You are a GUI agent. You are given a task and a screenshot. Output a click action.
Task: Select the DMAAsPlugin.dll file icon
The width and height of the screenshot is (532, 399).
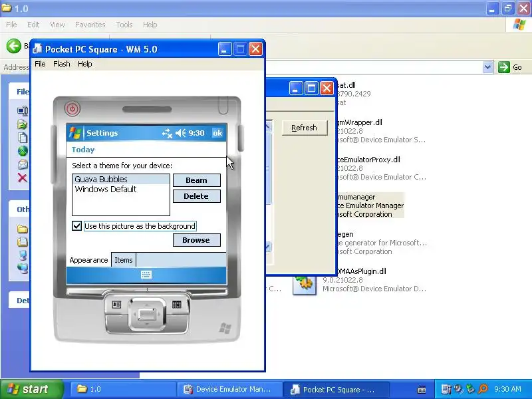(x=305, y=283)
